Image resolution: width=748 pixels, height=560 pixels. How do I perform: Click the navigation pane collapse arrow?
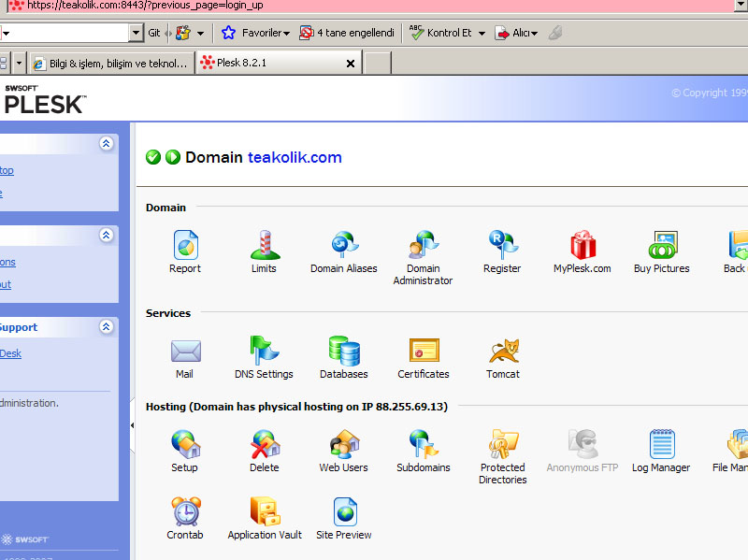click(132, 425)
